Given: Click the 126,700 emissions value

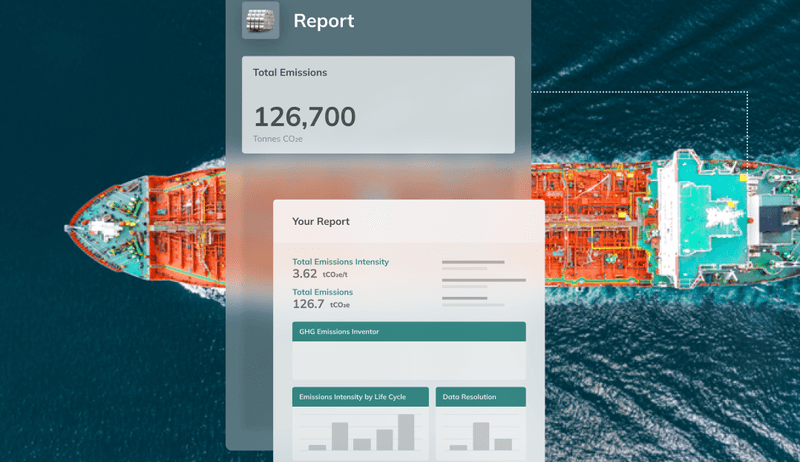Looking at the screenshot, I should [x=304, y=117].
